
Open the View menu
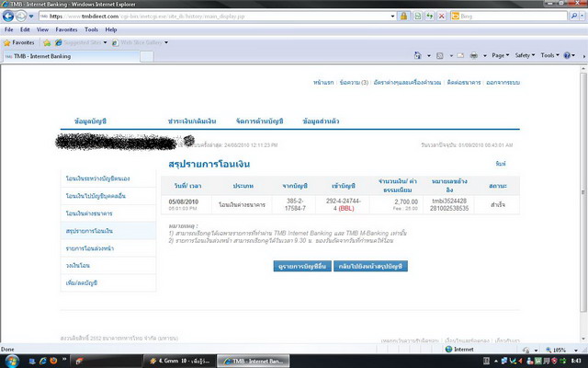42,29
